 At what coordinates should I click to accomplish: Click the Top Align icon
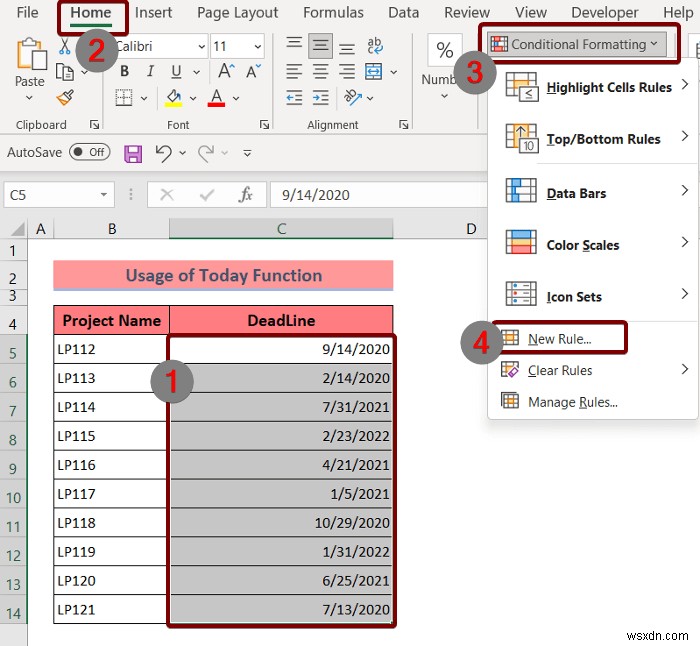click(294, 45)
